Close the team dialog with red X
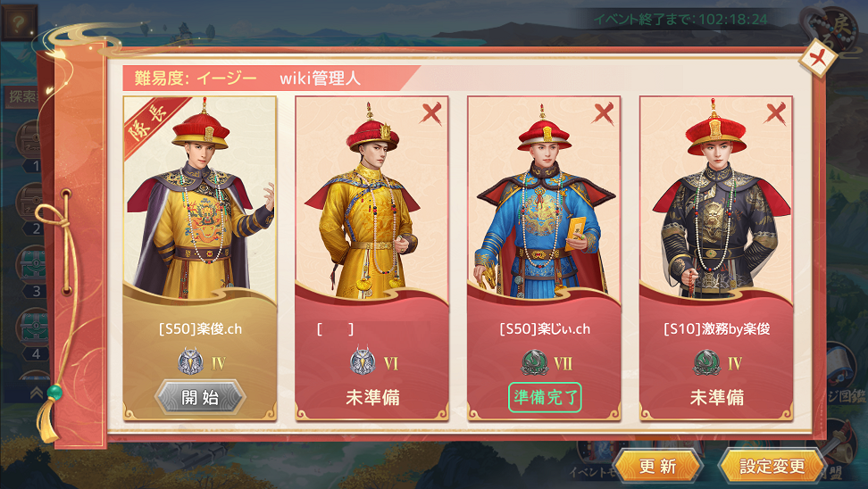The image size is (868, 489). click(818, 59)
